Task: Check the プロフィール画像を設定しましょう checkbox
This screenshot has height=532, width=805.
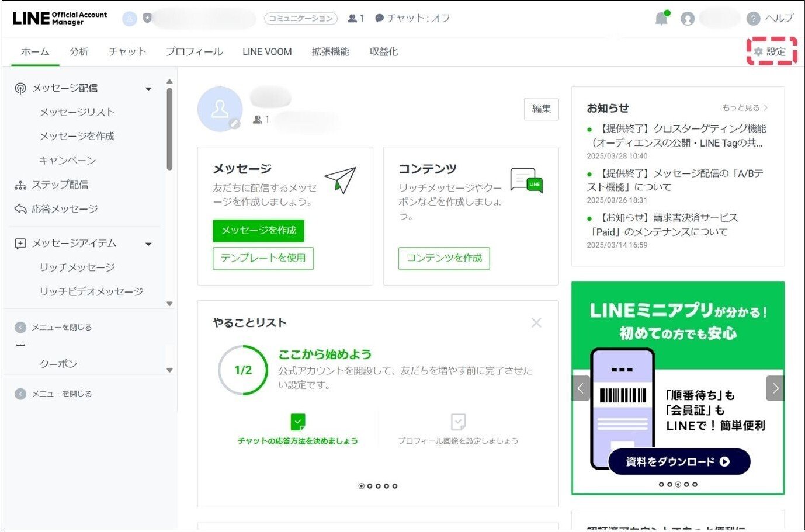Action: pyautogui.click(x=459, y=422)
